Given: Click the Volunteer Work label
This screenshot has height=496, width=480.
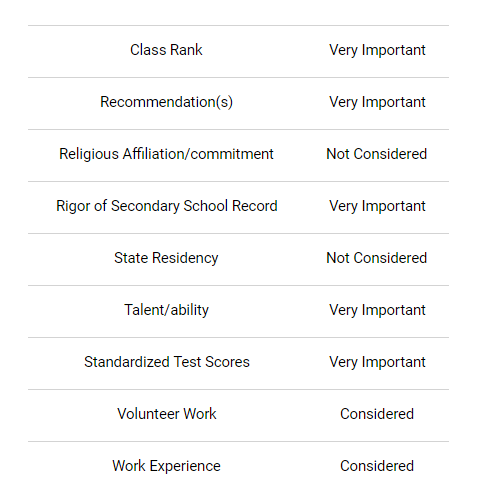Looking at the screenshot, I should coord(167,414).
